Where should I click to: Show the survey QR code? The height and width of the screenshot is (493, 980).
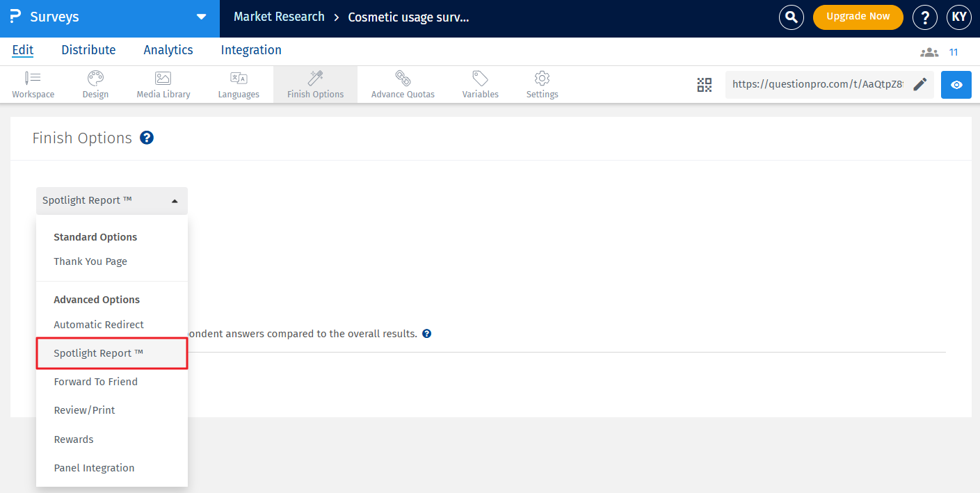pyautogui.click(x=704, y=84)
